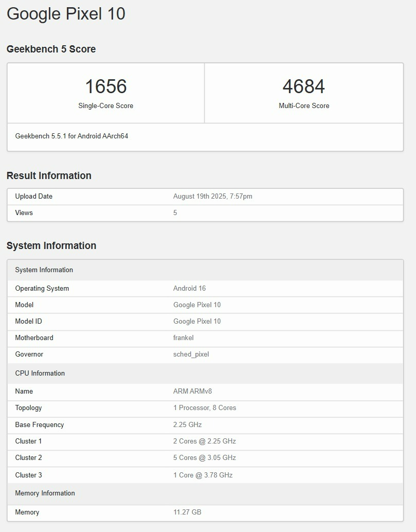Select the 'Cluster 1' label
This screenshot has height=532, width=416.
click(x=28, y=441)
